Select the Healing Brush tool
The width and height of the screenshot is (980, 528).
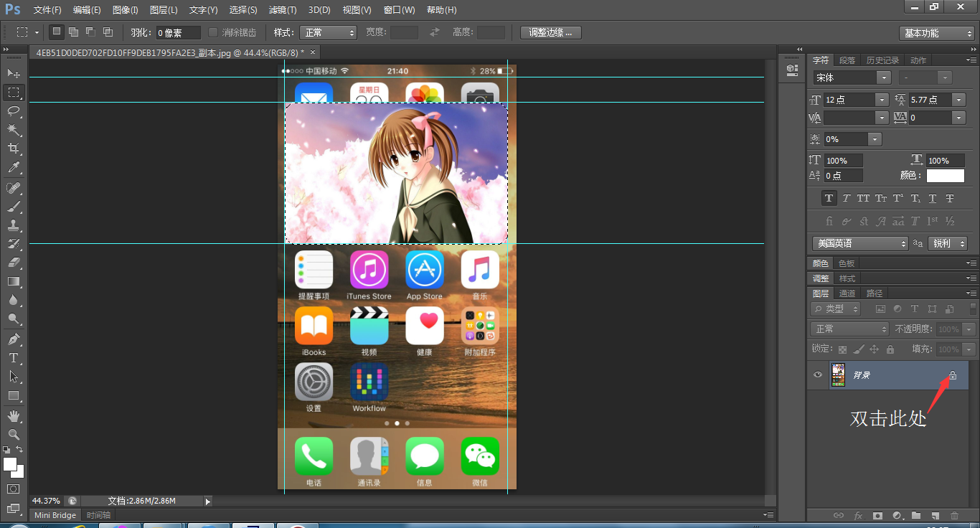click(14, 188)
